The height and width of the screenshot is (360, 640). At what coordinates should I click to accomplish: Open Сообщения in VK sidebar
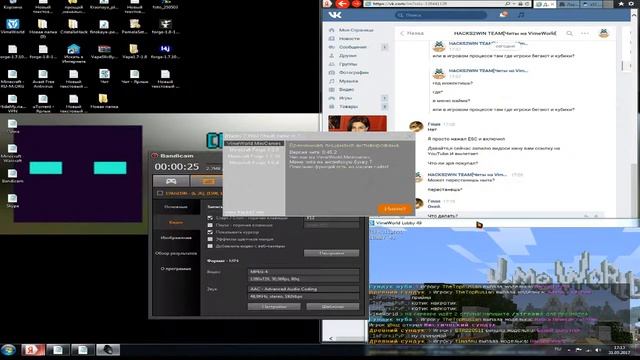click(x=353, y=47)
